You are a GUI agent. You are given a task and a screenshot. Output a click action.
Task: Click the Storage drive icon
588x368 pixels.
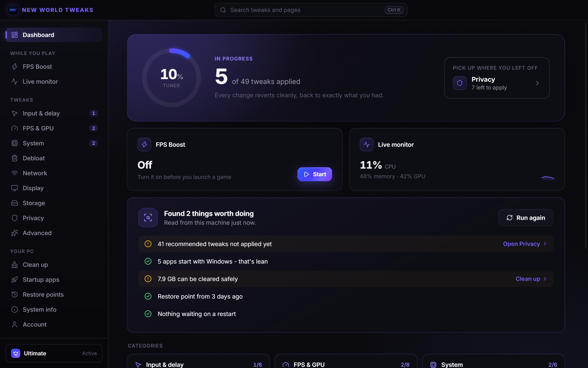[x=14, y=203]
